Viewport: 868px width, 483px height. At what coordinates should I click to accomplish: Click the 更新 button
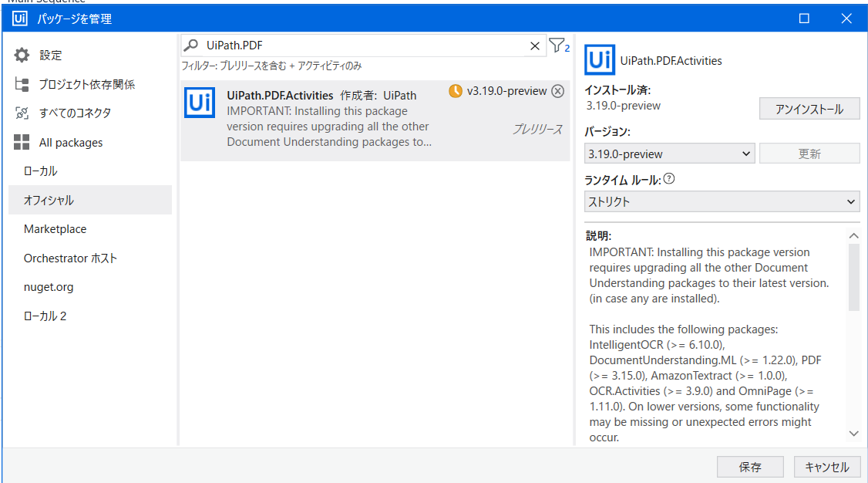809,154
